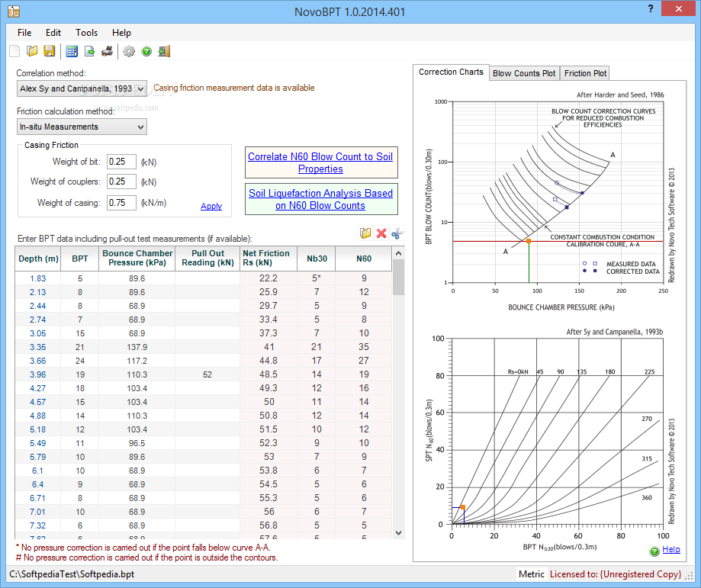This screenshot has height=588, width=701.
Task: Select the depth cell 1.83
Action: [38, 278]
